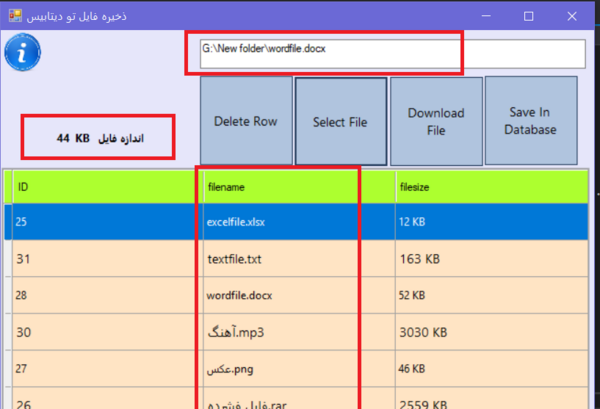Select the .rar filename cell
The height and width of the screenshot is (409, 600).
click(x=299, y=398)
